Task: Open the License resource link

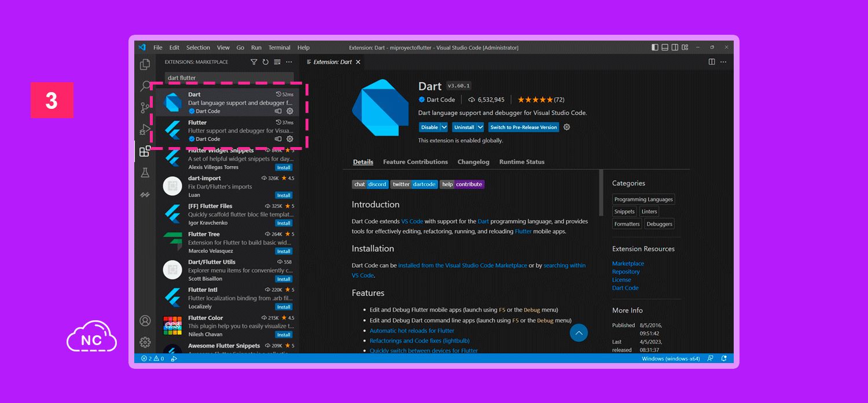Action: click(621, 280)
